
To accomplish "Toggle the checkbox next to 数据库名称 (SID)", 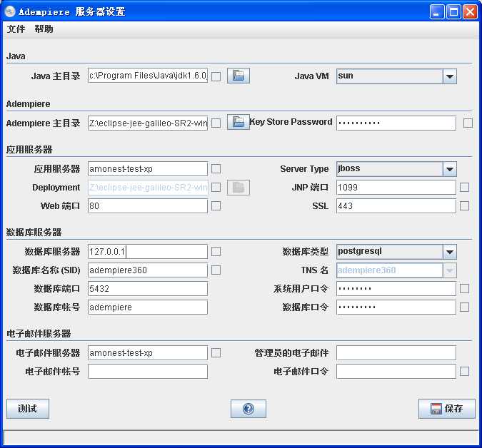I will (x=216, y=270).
